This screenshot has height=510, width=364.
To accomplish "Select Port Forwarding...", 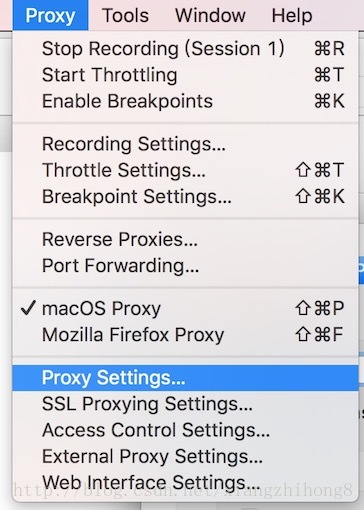I will [185, 266].
